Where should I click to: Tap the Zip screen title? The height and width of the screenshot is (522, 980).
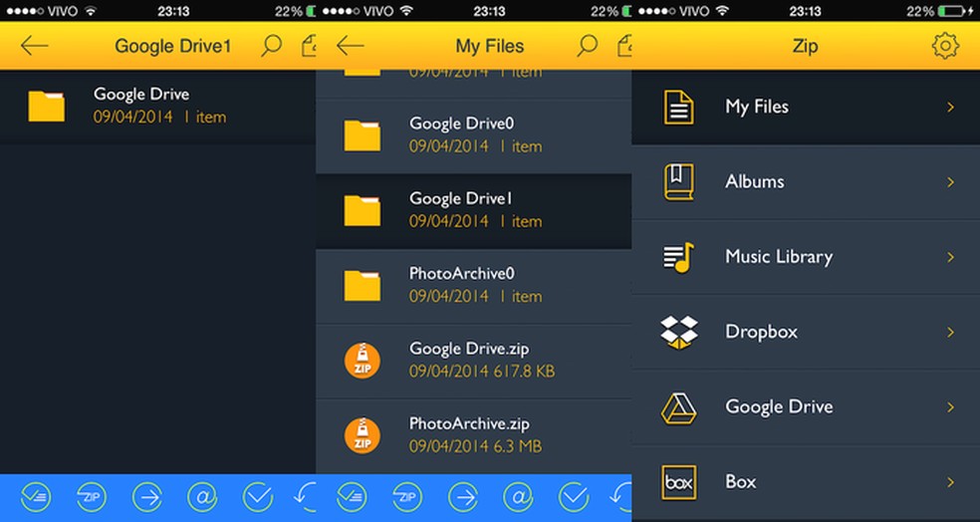(x=805, y=46)
